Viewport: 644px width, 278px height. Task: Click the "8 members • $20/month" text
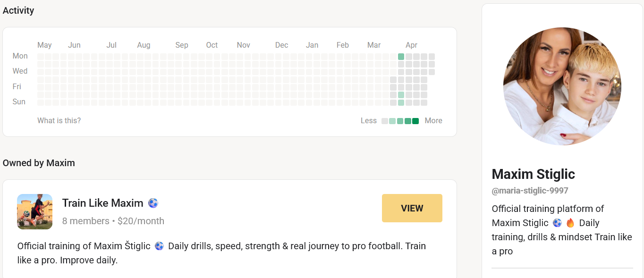[113, 221]
